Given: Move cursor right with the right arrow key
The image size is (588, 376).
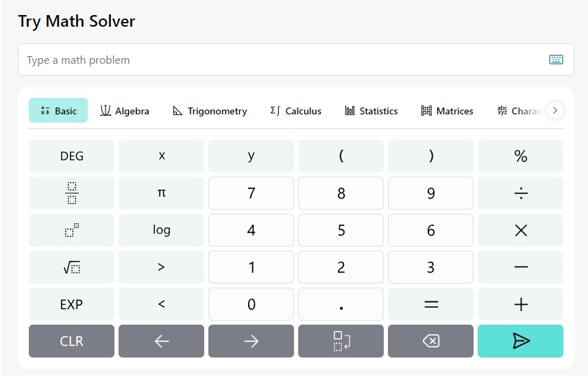Looking at the screenshot, I should (252, 341).
